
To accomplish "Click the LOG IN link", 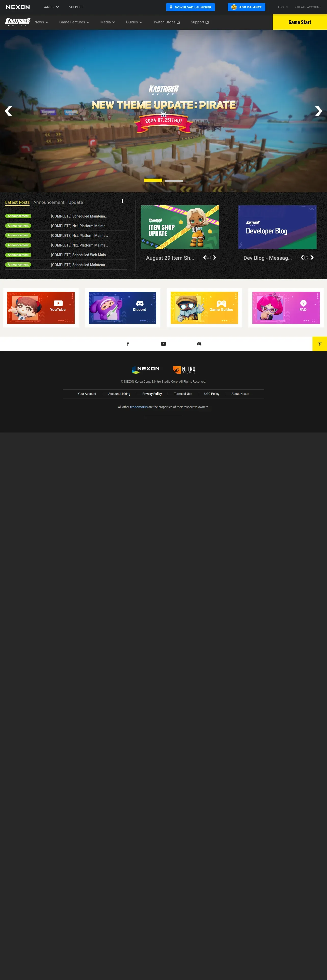I will pos(282,7).
